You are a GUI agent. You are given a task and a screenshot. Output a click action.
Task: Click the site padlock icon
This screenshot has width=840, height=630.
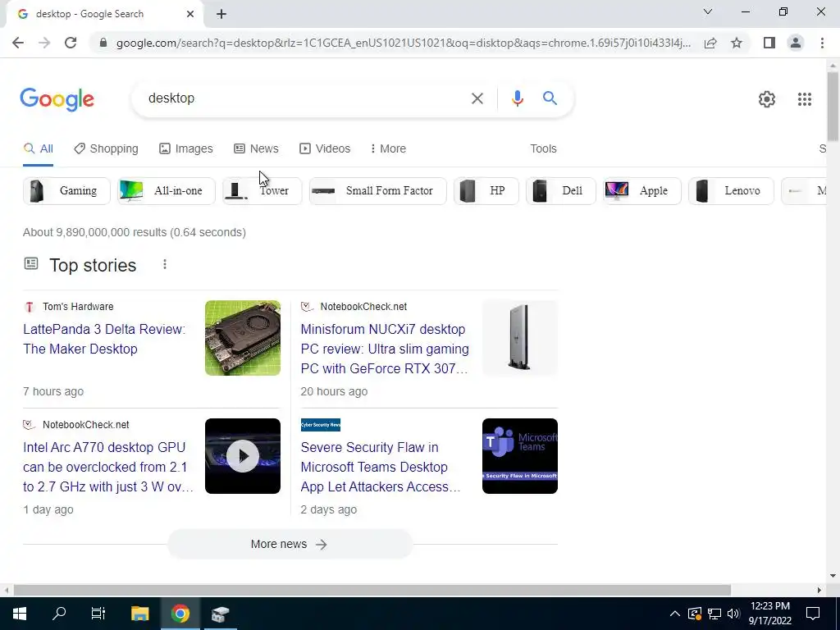103,43
